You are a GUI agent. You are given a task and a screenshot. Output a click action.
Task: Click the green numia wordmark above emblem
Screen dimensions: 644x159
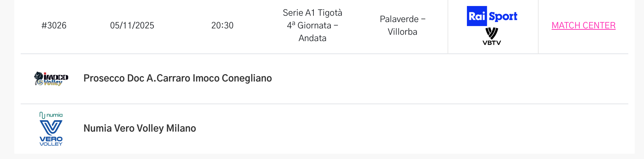[x=54, y=115]
